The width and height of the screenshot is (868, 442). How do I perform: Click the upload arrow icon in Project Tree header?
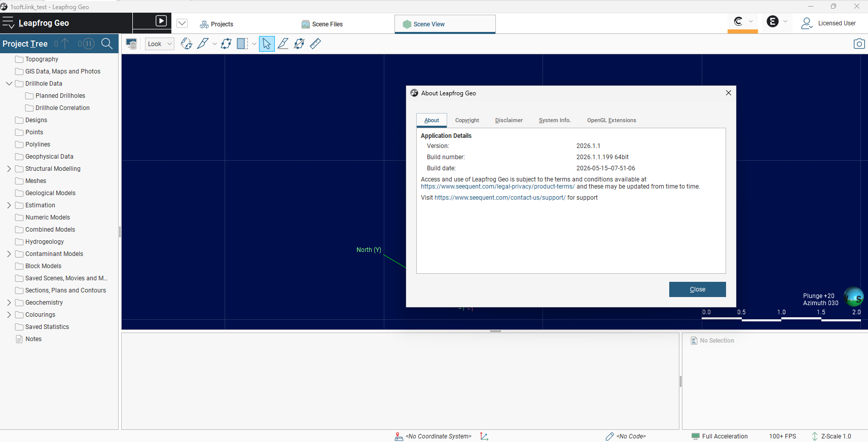click(65, 44)
